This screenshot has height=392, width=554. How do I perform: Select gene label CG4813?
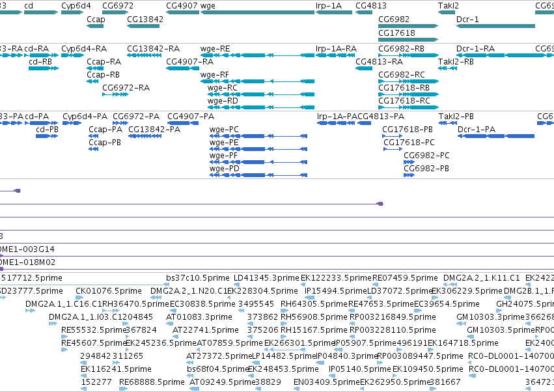point(371,6)
